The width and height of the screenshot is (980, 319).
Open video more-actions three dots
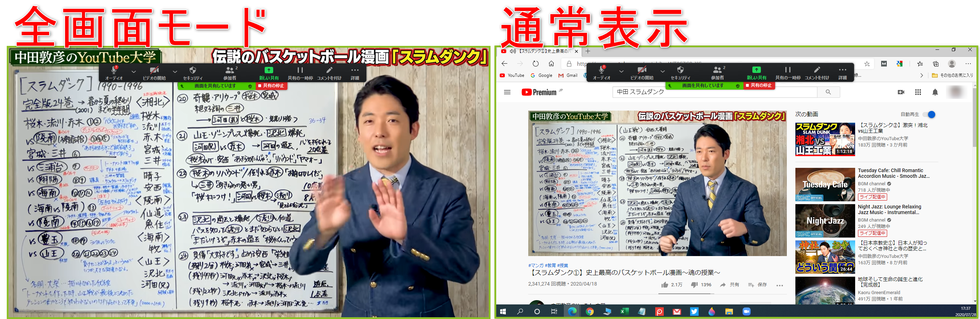tap(780, 285)
